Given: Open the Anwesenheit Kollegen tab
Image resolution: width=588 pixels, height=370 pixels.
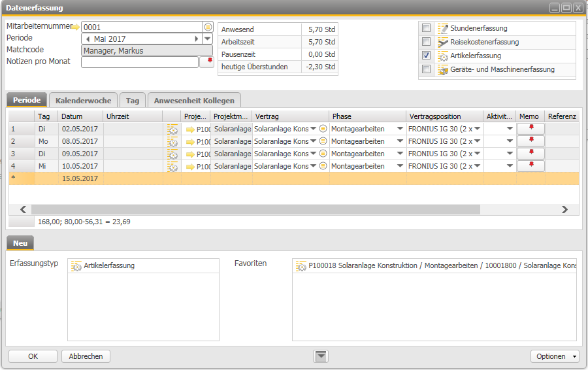Looking at the screenshot, I should click(x=195, y=101).
